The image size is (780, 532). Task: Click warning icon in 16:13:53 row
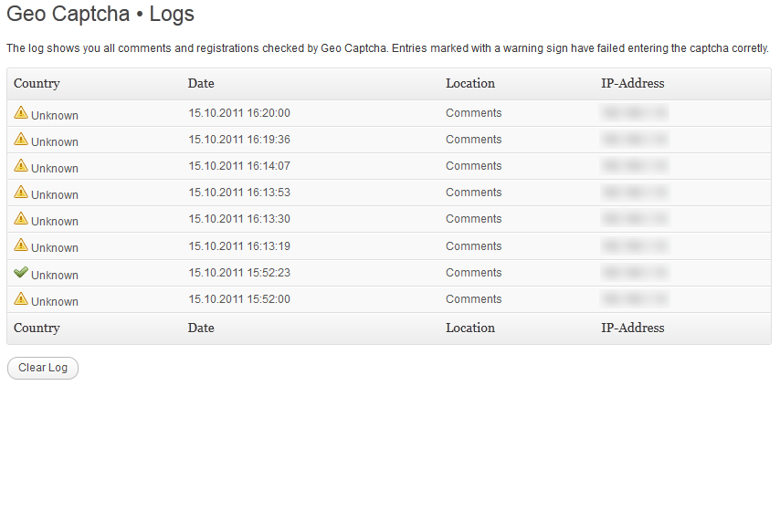coord(21,192)
